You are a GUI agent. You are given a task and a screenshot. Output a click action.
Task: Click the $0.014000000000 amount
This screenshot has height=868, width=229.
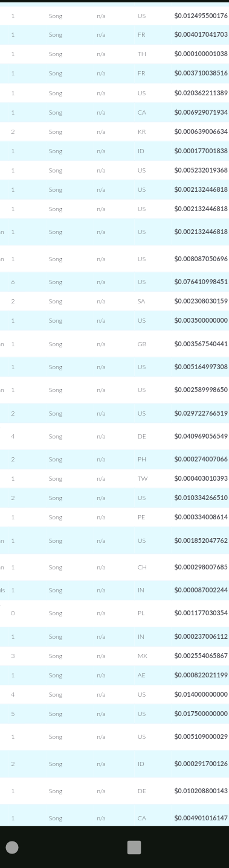pyautogui.click(x=201, y=694)
